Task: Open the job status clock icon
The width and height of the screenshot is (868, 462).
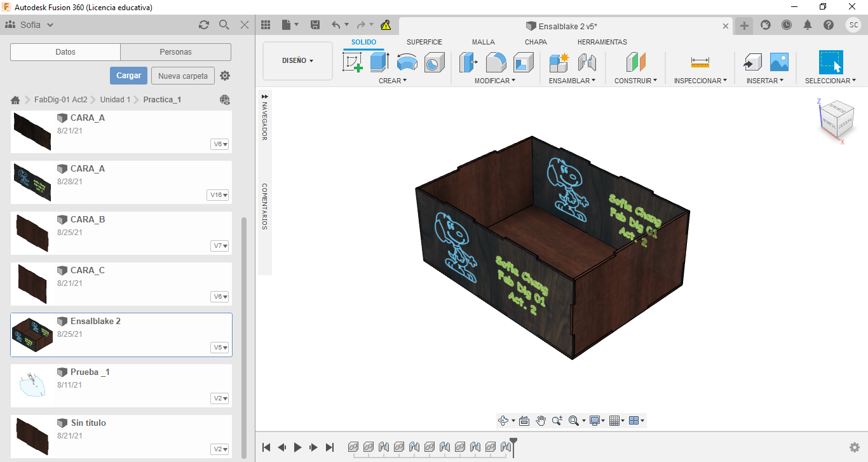Action: 787,25
